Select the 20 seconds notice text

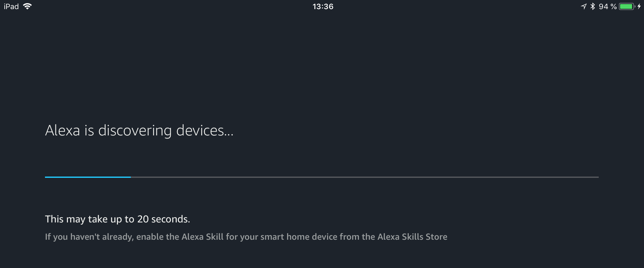pyautogui.click(x=118, y=219)
